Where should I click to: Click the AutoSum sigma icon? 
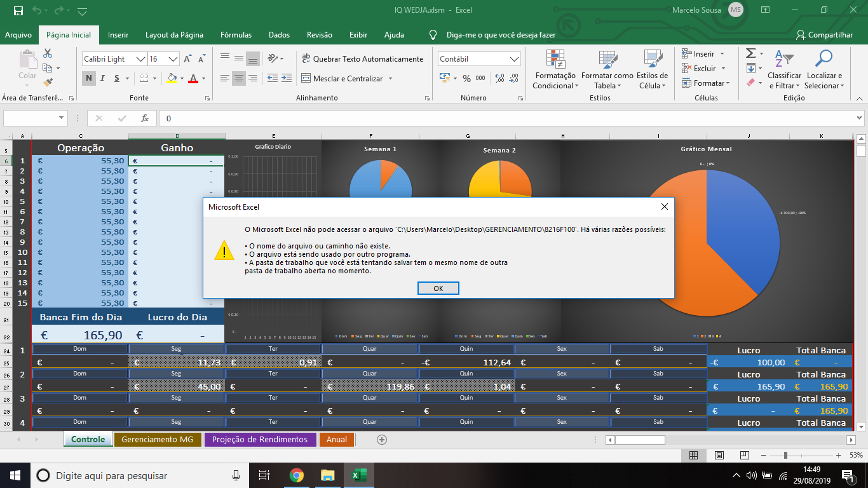tap(750, 53)
